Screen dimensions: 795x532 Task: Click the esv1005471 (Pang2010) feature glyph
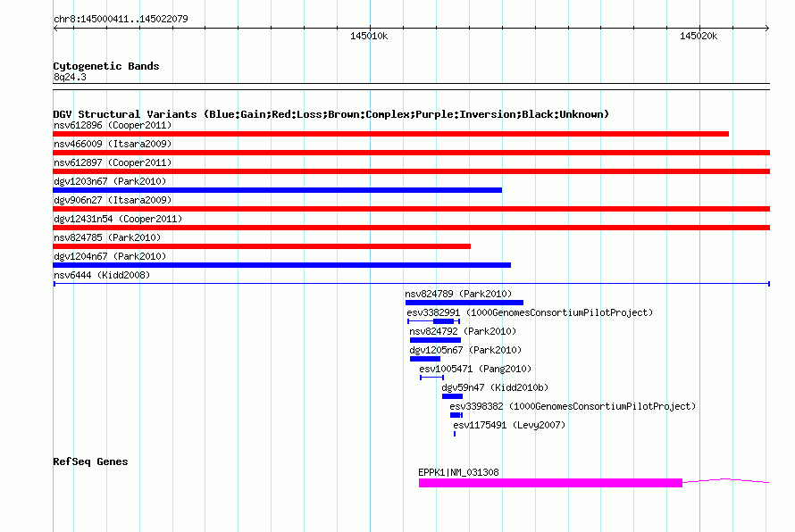click(432, 378)
